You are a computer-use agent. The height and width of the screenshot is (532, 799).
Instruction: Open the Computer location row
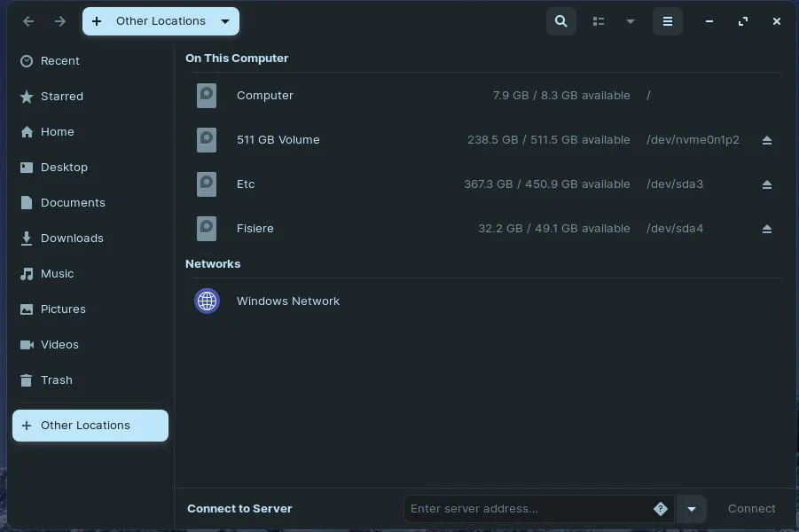click(483, 96)
